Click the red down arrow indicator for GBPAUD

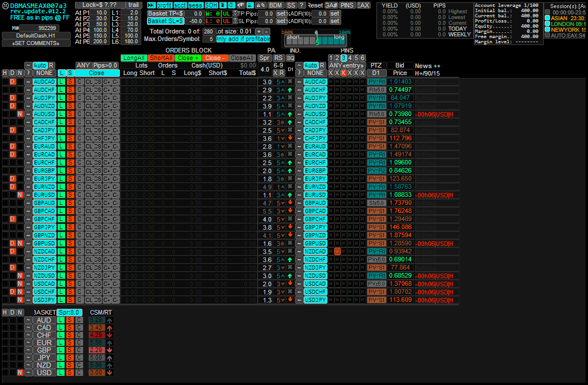(x=290, y=203)
